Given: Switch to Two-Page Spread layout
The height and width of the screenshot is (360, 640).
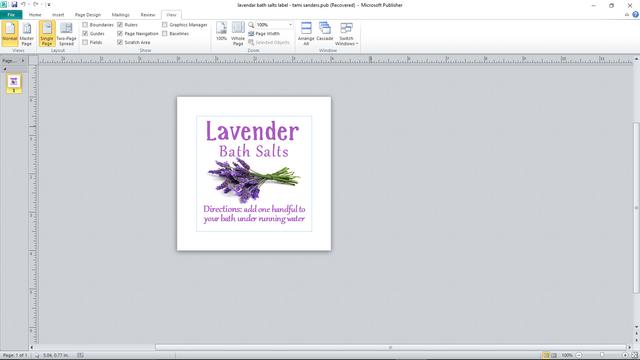Looking at the screenshot, I should [66, 33].
